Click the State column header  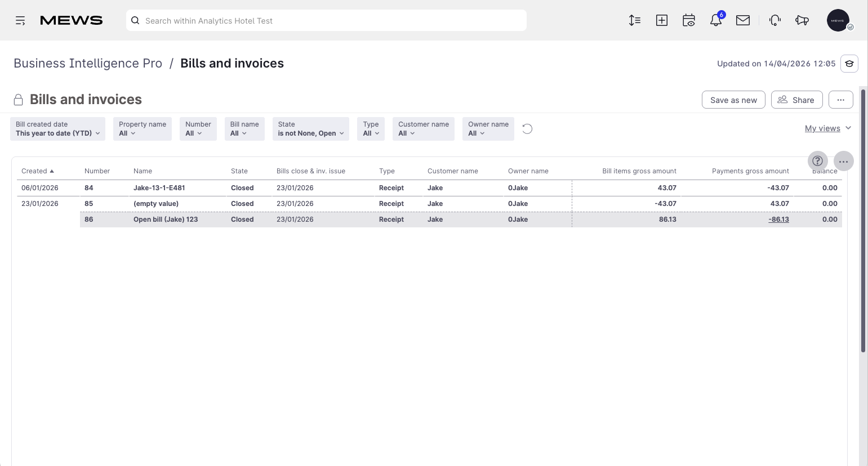point(239,171)
